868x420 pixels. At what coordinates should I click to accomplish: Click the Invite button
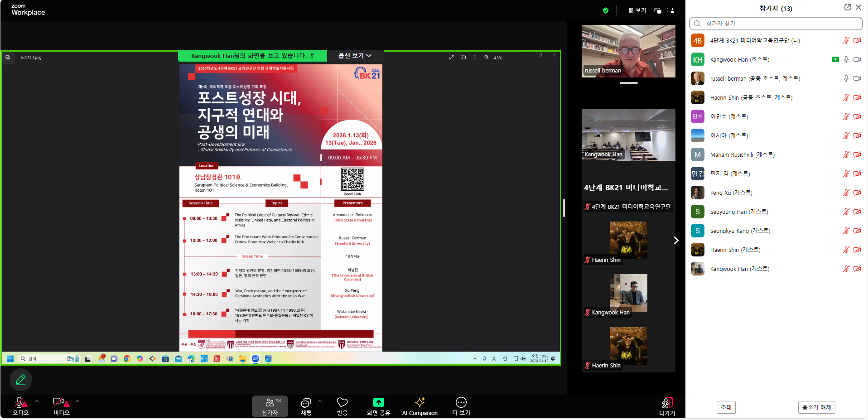click(726, 407)
